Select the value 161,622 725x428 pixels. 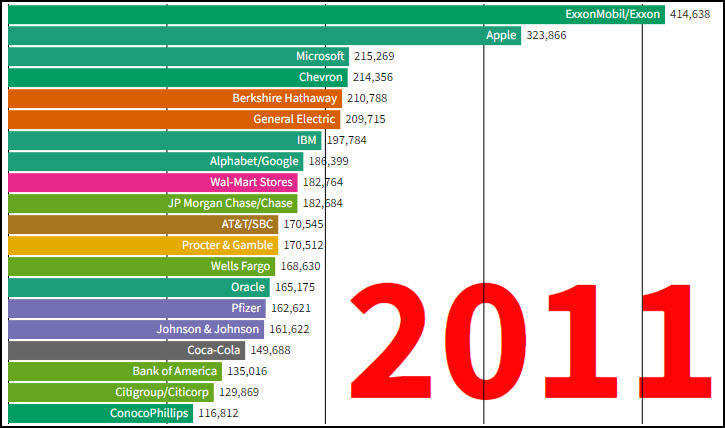289,330
